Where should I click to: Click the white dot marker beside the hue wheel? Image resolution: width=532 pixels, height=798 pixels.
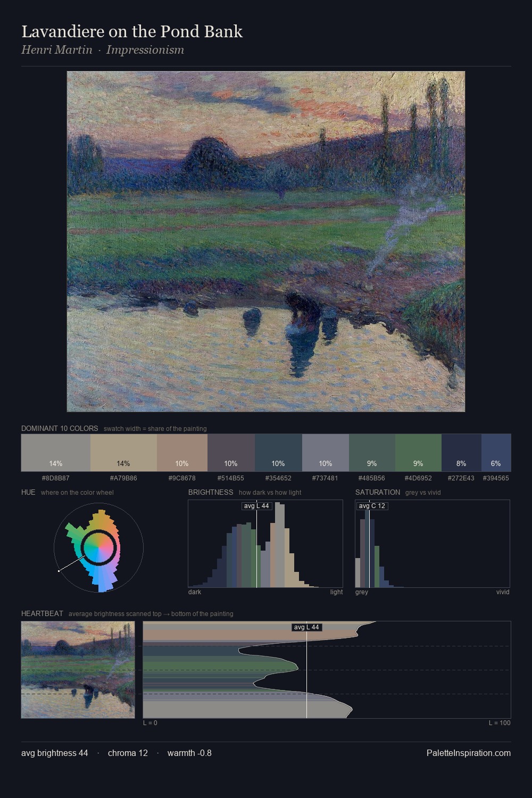(59, 571)
